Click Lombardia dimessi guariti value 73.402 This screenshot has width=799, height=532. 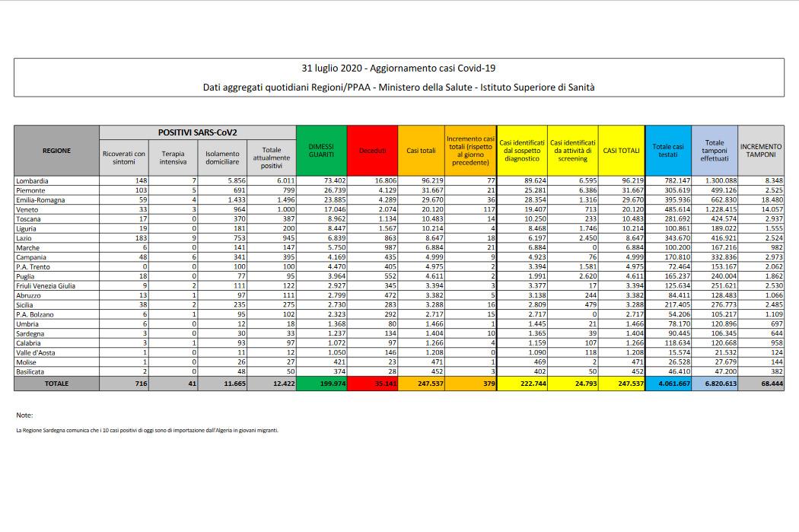click(334, 181)
